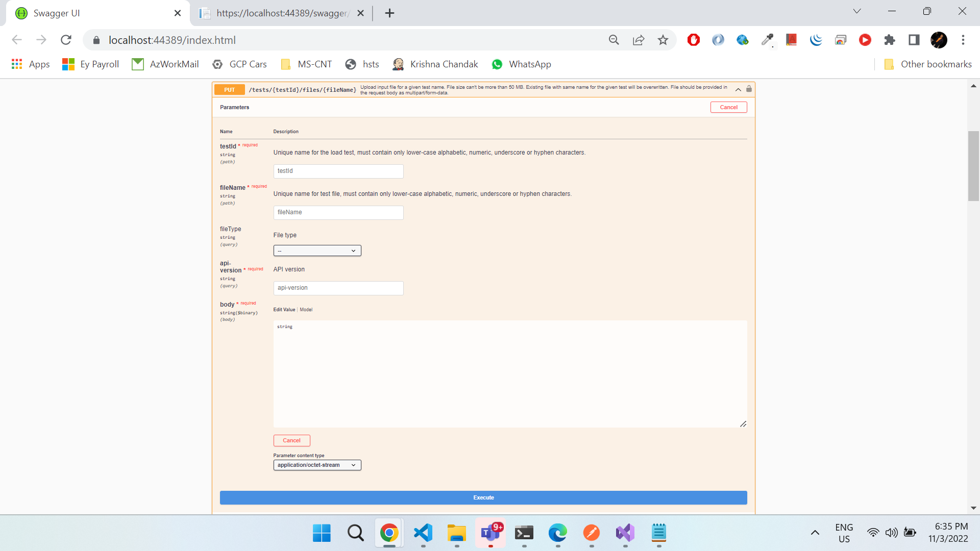
Task: Click the share page icon in address bar
Action: pos(639,40)
